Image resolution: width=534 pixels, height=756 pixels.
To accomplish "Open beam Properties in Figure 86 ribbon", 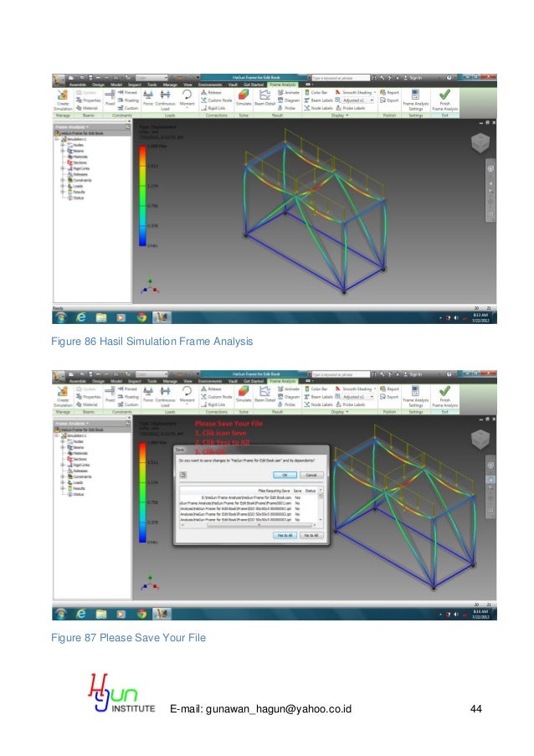I will coord(88,100).
